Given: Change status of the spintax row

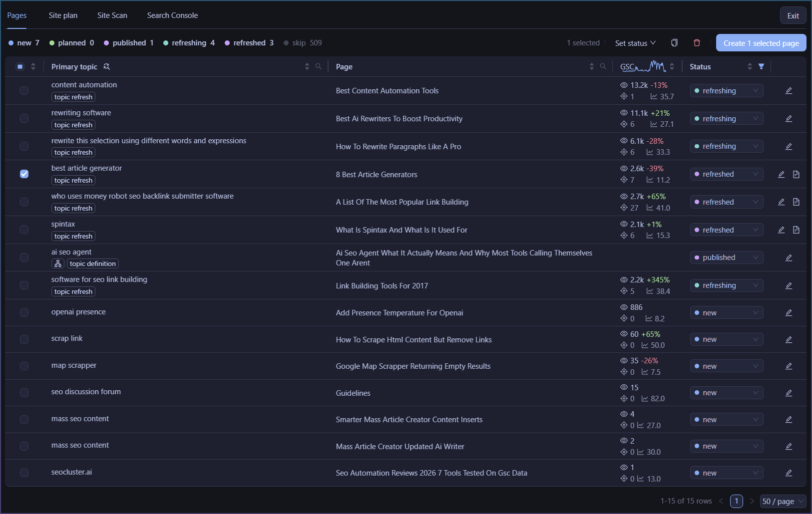Looking at the screenshot, I should (x=727, y=230).
